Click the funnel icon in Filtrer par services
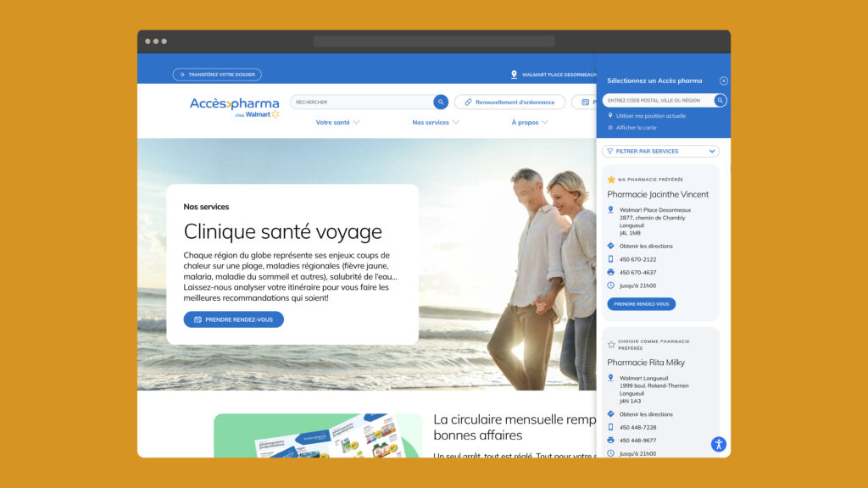868x488 pixels. point(610,151)
